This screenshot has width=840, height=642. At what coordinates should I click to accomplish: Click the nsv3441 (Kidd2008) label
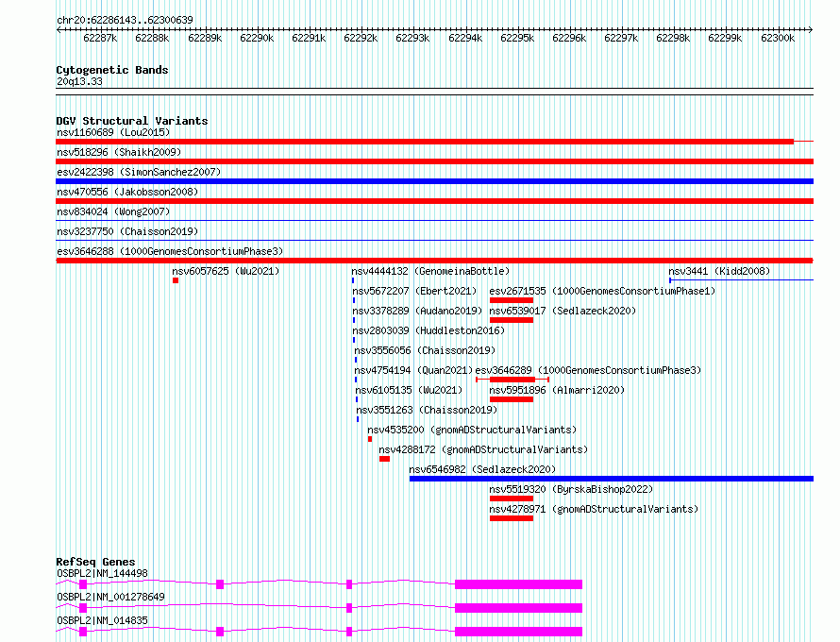click(719, 271)
